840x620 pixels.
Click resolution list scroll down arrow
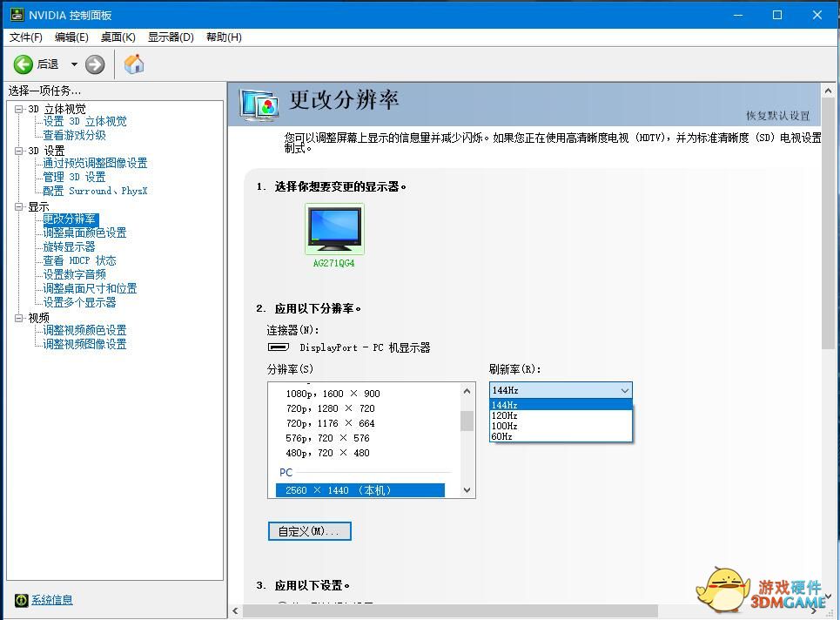[x=467, y=490]
